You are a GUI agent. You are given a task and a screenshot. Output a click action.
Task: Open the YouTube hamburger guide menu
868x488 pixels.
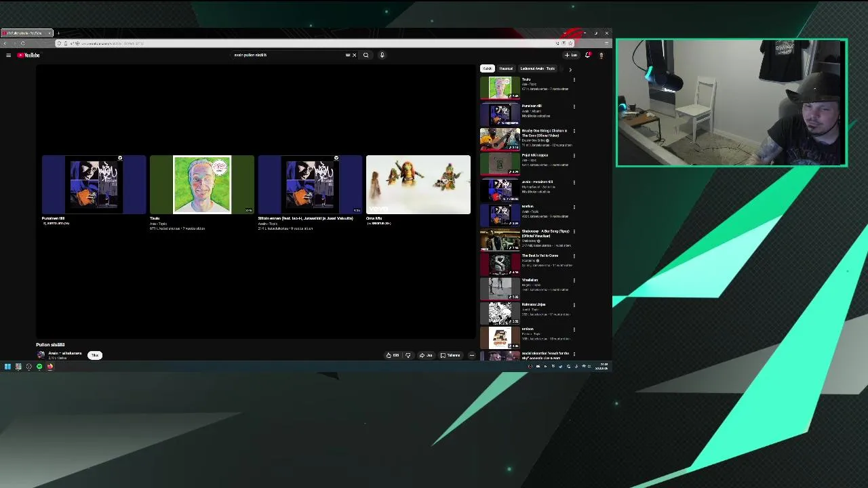[x=8, y=55]
